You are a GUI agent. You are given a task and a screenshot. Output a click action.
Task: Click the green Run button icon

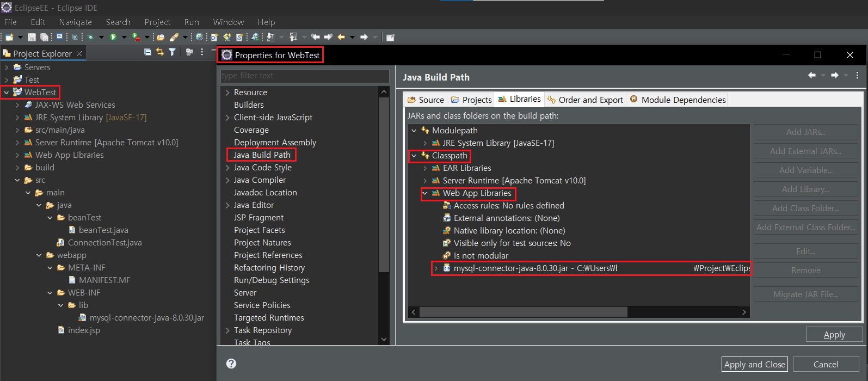coord(113,37)
